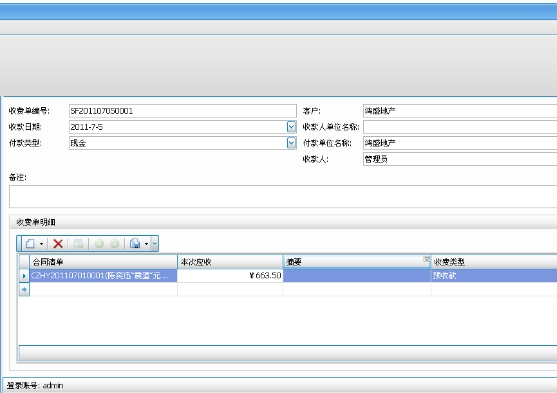Click the 预收款 fee type cell

click(494, 275)
